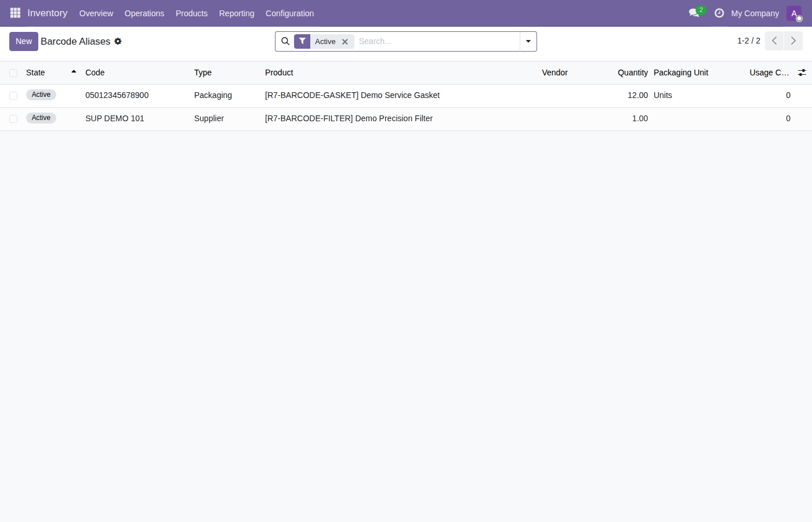Click the 1-2 / 2 pager counter
812x522 pixels.
click(749, 41)
